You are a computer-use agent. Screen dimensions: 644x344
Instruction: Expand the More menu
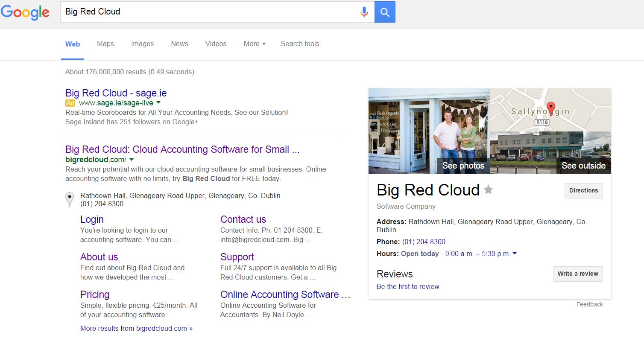(x=255, y=44)
